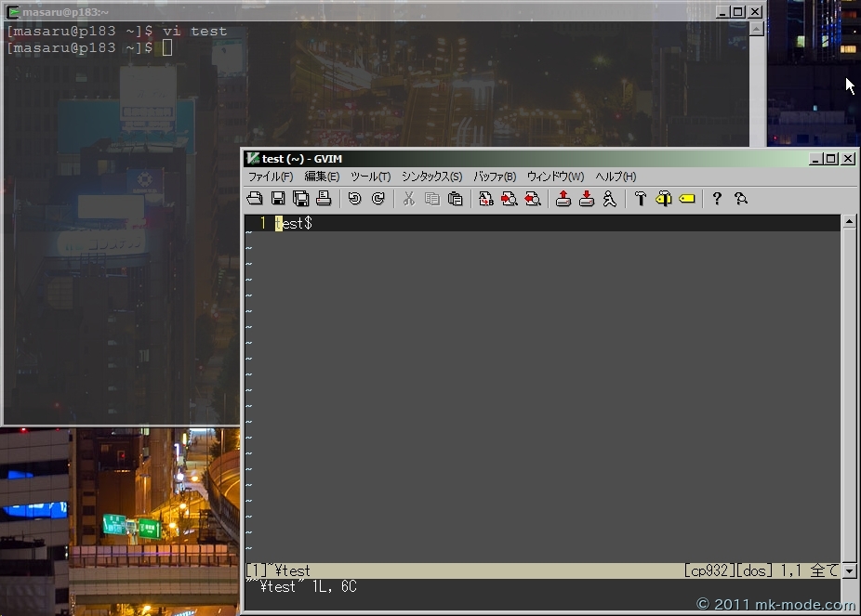Open the シンタックス(S) menu
The width and height of the screenshot is (861, 616).
pyautogui.click(x=431, y=177)
